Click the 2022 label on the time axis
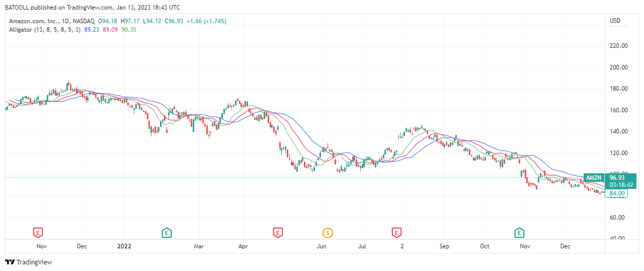 124,246
